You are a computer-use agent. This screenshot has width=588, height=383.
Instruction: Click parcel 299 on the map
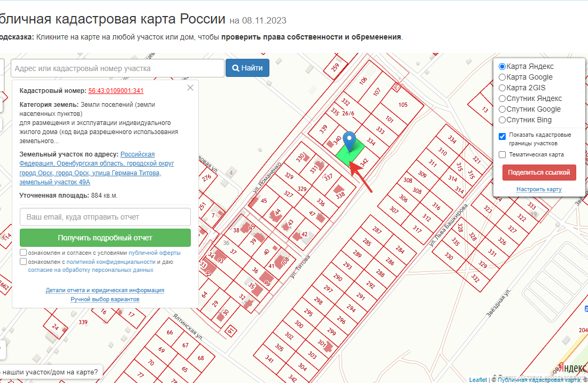pos(331,331)
